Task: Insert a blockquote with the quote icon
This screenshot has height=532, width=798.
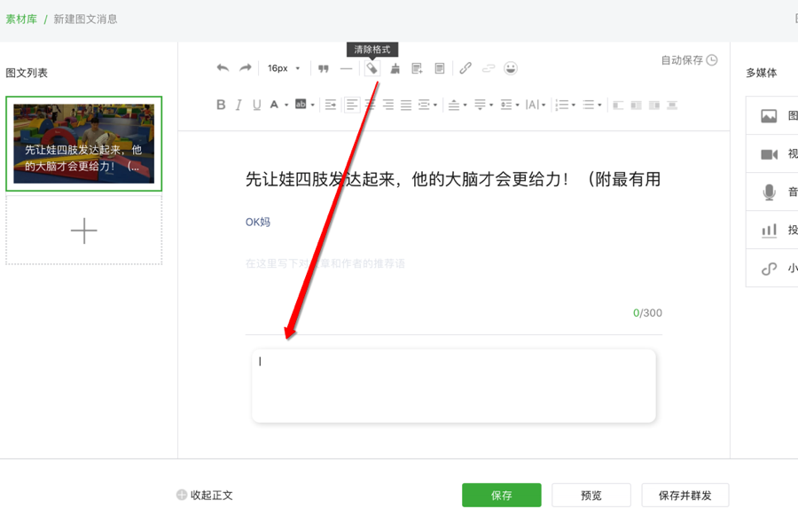Action: (324, 68)
